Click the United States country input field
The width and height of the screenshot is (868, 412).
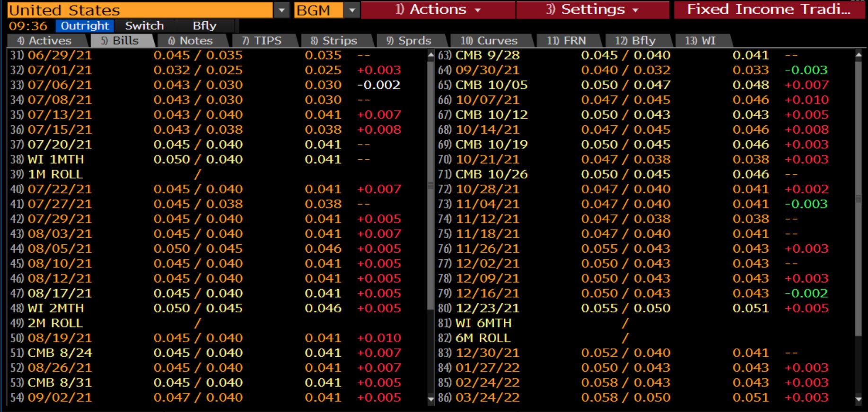point(140,10)
